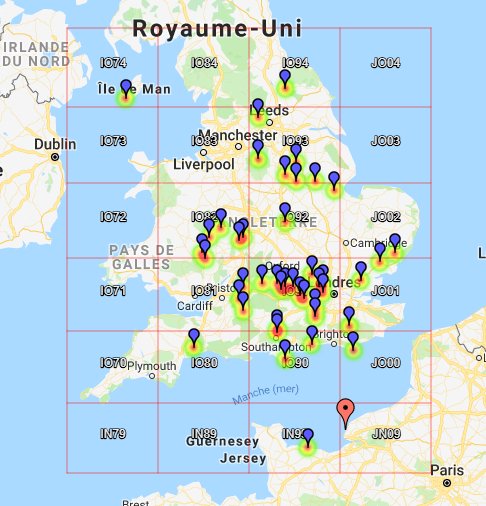Click the JO00 grid label
Screen dimensions: 486x506
point(386,363)
